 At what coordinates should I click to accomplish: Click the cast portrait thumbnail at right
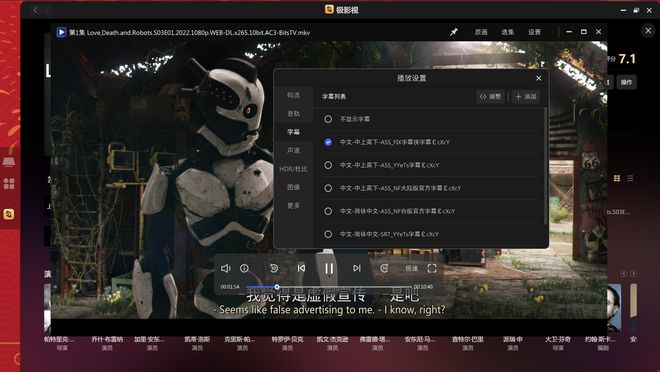(615, 307)
